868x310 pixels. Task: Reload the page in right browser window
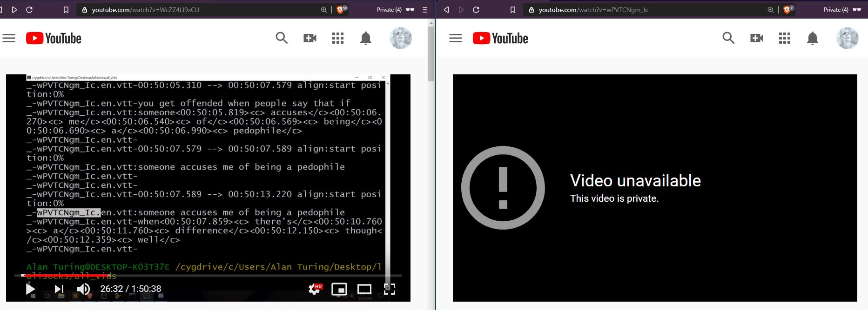(x=476, y=10)
